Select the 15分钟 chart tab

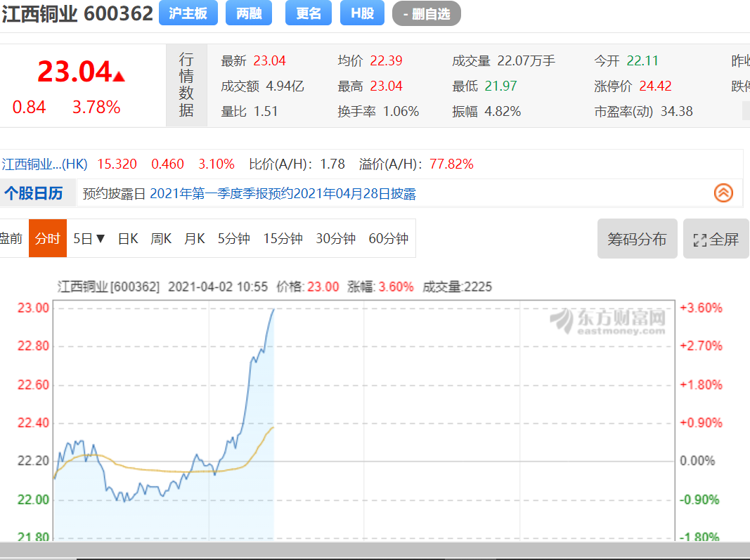click(283, 238)
